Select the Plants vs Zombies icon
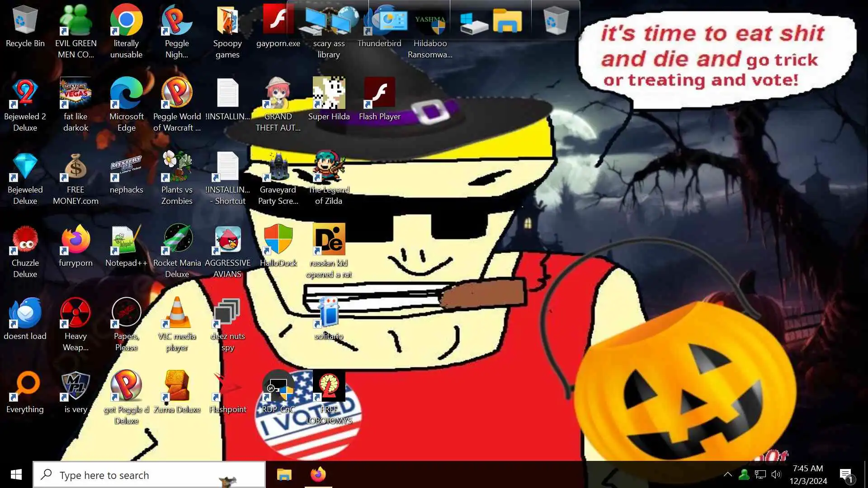This screenshot has width=868, height=488. 177,166
